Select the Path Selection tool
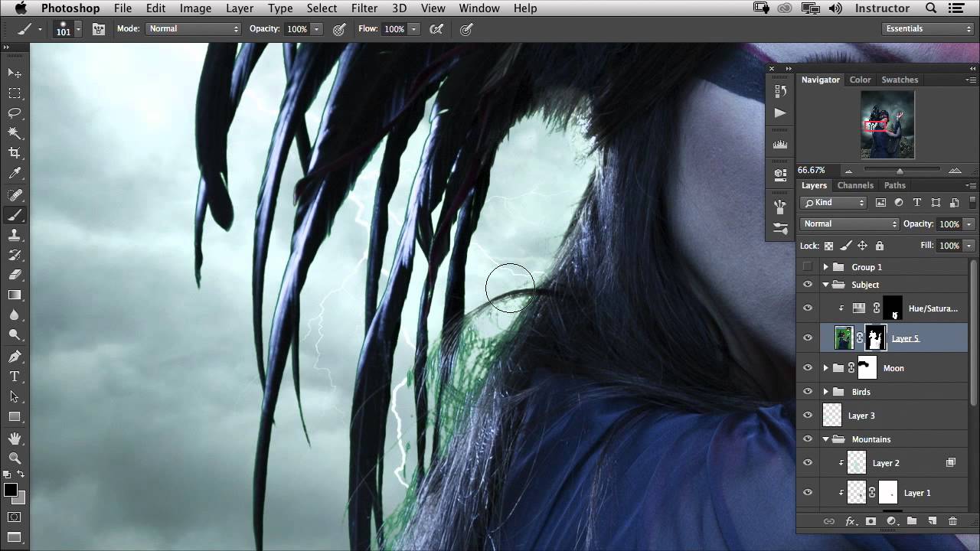 [x=15, y=396]
